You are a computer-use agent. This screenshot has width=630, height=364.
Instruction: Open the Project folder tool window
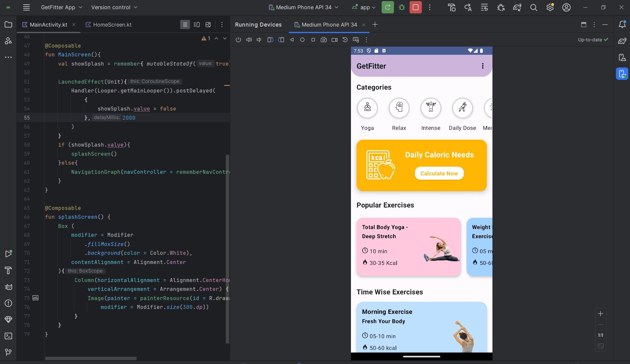tap(9, 25)
